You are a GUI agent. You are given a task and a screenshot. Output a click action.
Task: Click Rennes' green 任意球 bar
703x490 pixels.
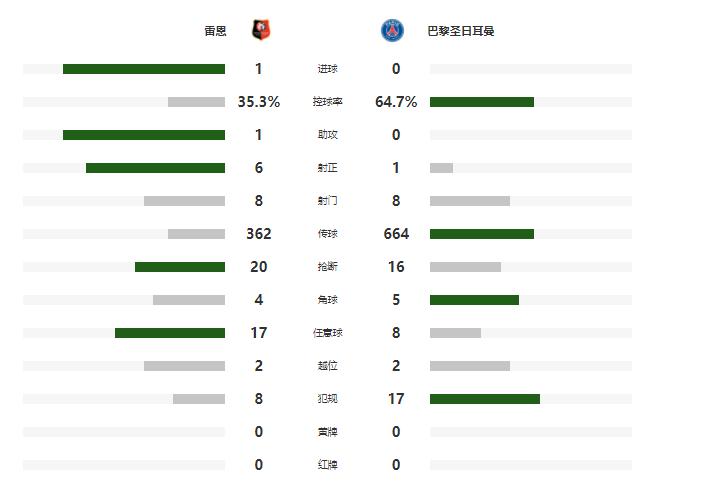[x=170, y=333]
